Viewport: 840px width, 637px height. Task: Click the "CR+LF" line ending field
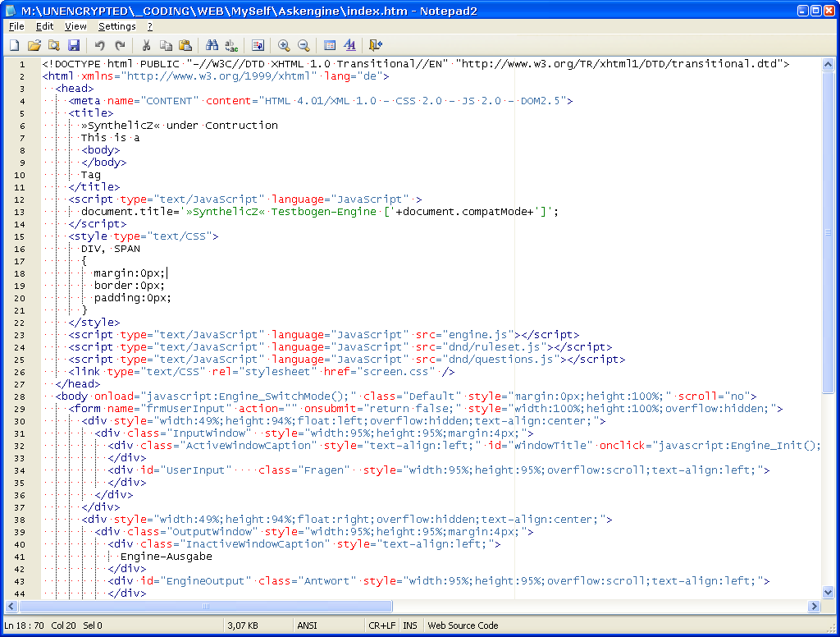pyautogui.click(x=382, y=626)
